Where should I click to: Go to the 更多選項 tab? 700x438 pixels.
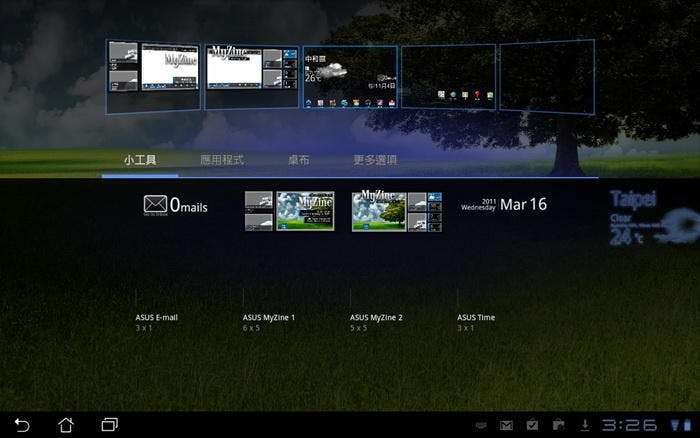pyautogui.click(x=375, y=160)
